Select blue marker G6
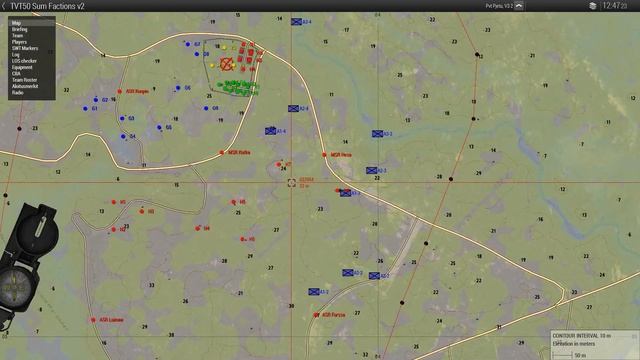The width and height of the screenshot is (640, 360). pos(178,88)
